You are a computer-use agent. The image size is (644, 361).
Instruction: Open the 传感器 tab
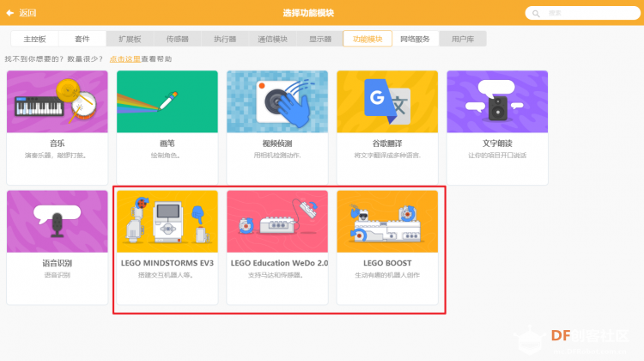(x=178, y=39)
